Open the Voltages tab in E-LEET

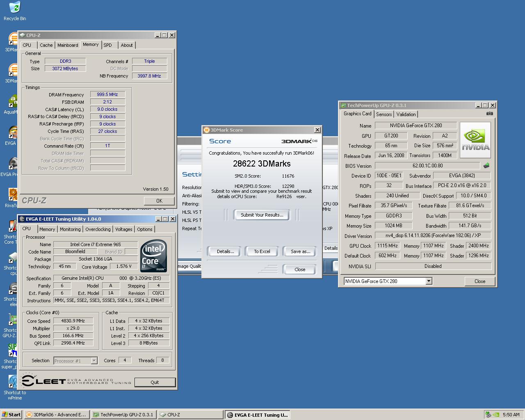click(x=124, y=229)
